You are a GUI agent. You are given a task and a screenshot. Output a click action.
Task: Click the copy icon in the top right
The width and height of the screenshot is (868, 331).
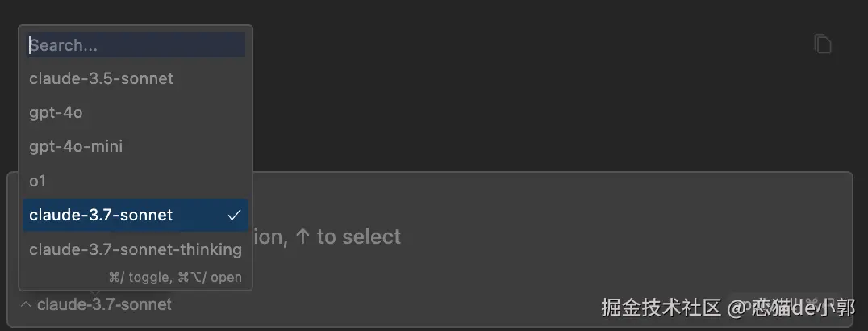[x=822, y=44]
